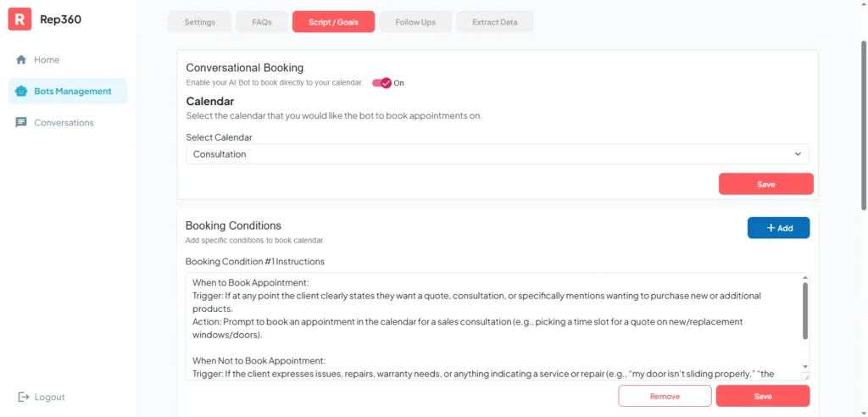Image resolution: width=868 pixels, height=417 pixels.
Task: Click the Rep360 logo icon
Action: pyautogui.click(x=20, y=19)
